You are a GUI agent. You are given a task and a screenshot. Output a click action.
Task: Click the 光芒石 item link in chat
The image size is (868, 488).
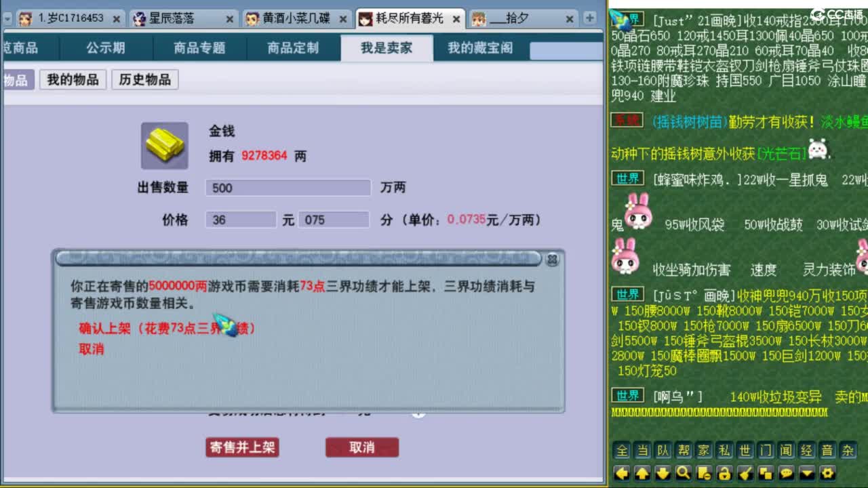(781, 154)
